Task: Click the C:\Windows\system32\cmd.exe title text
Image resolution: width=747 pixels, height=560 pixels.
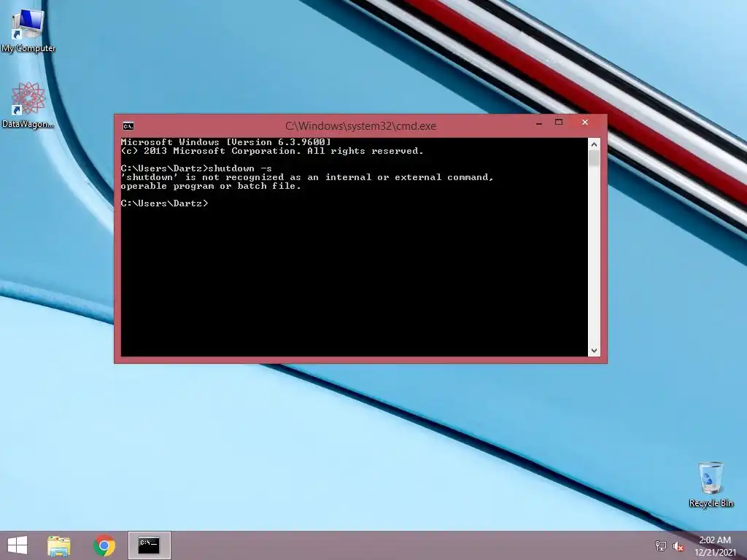Action: pyautogui.click(x=360, y=126)
